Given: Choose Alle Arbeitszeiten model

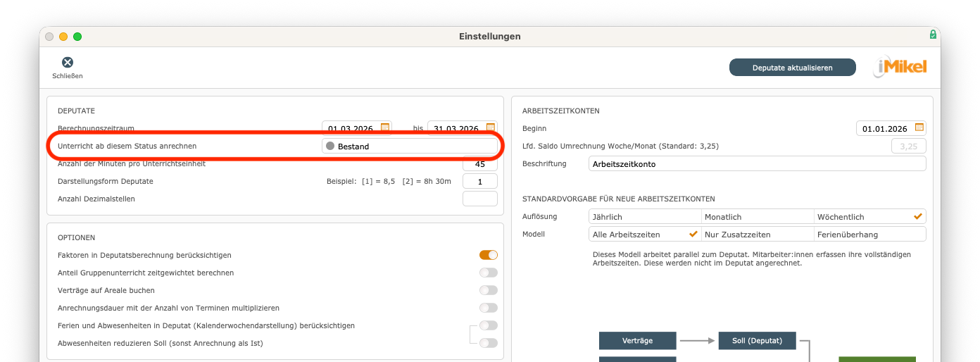Looking at the screenshot, I should (x=645, y=234).
